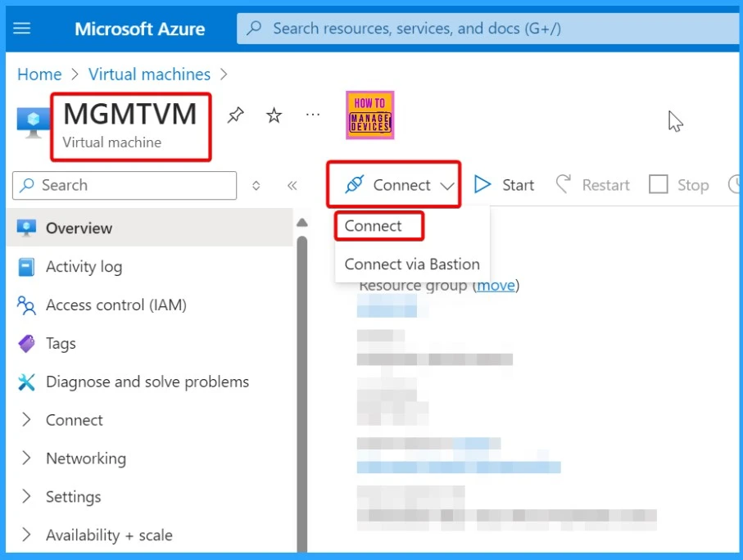This screenshot has width=743, height=560.
Task: Focus the search resources, services, and docs box
Action: (x=487, y=29)
